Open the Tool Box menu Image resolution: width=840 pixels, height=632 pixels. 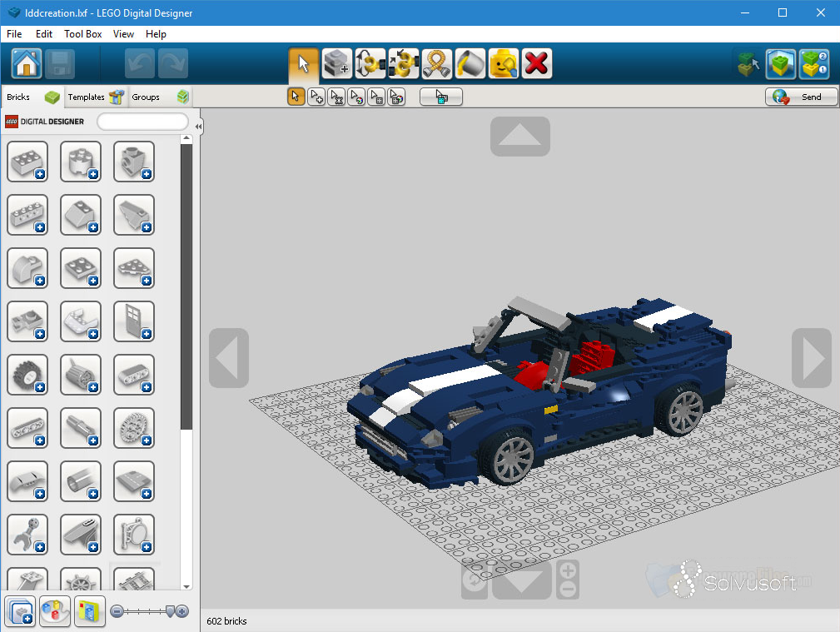(83, 34)
